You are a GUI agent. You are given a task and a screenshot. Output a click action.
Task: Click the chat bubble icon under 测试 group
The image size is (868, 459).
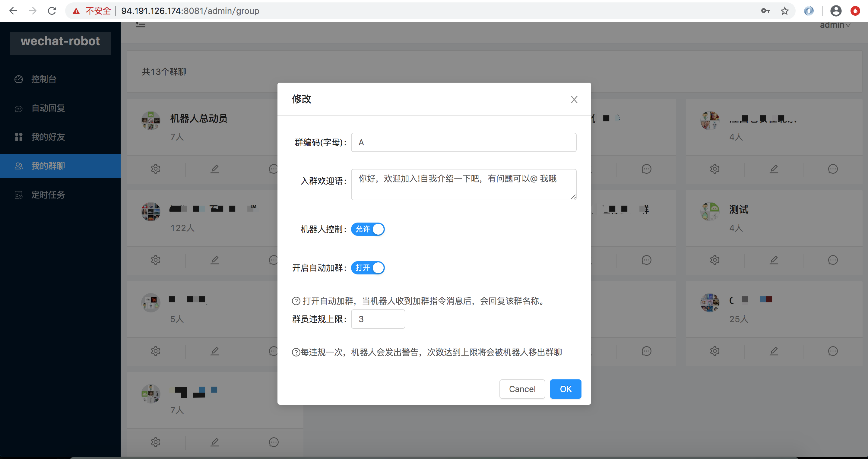click(833, 260)
